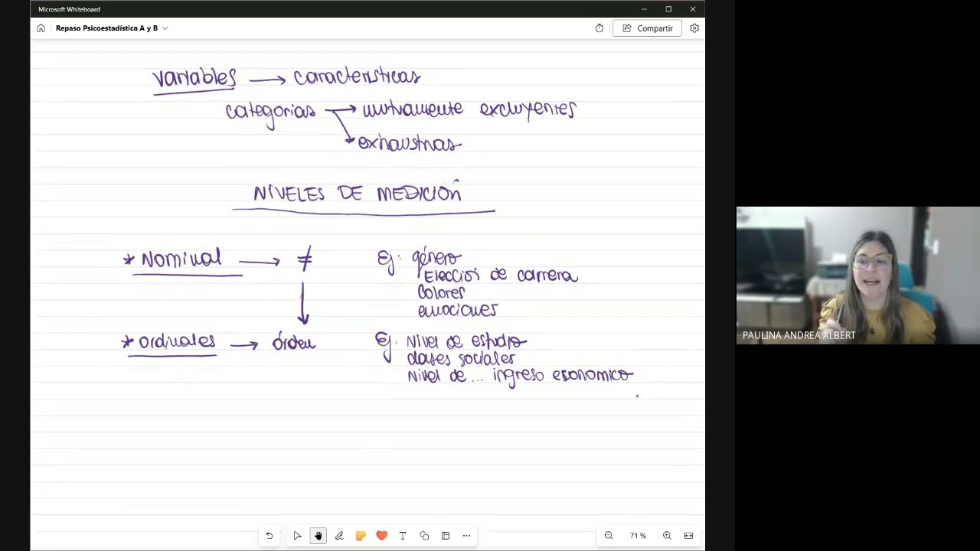Add a yellow sticky note
Image resolution: width=980 pixels, height=551 pixels.
[361, 536]
